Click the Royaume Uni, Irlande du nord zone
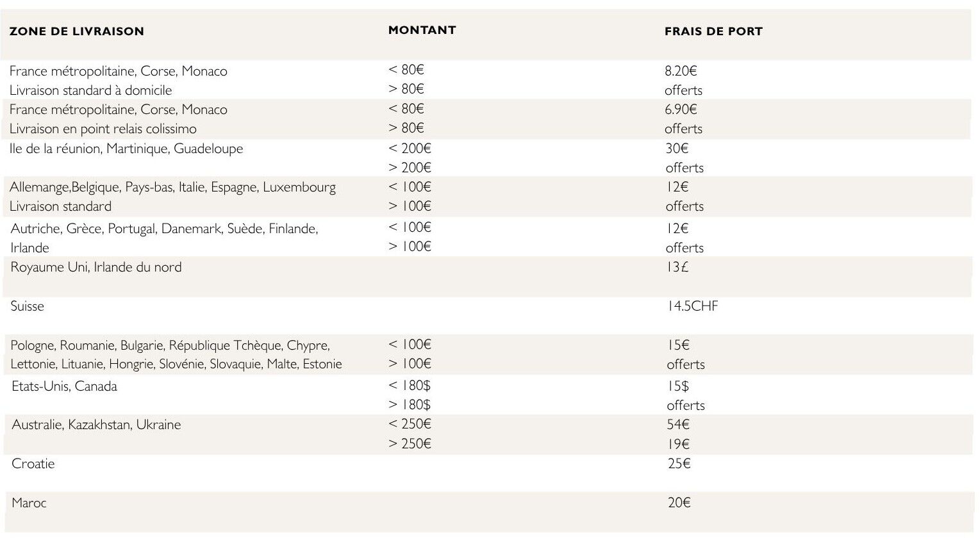 96,267
